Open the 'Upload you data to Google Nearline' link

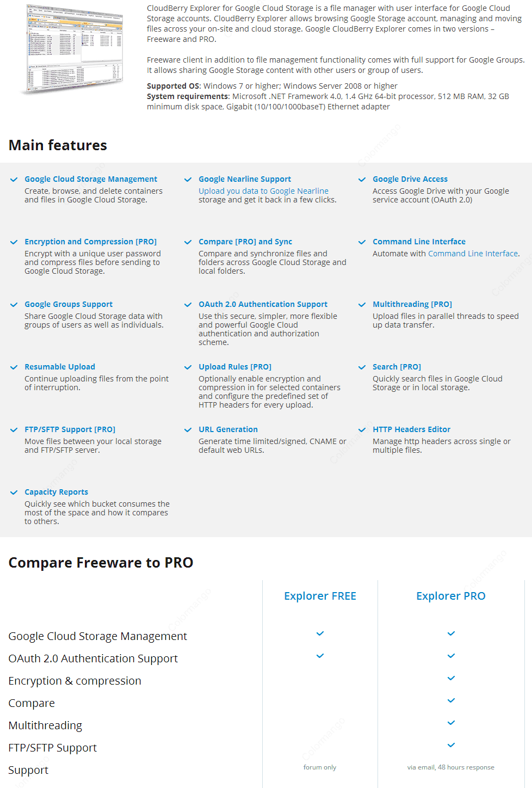pos(263,191)
